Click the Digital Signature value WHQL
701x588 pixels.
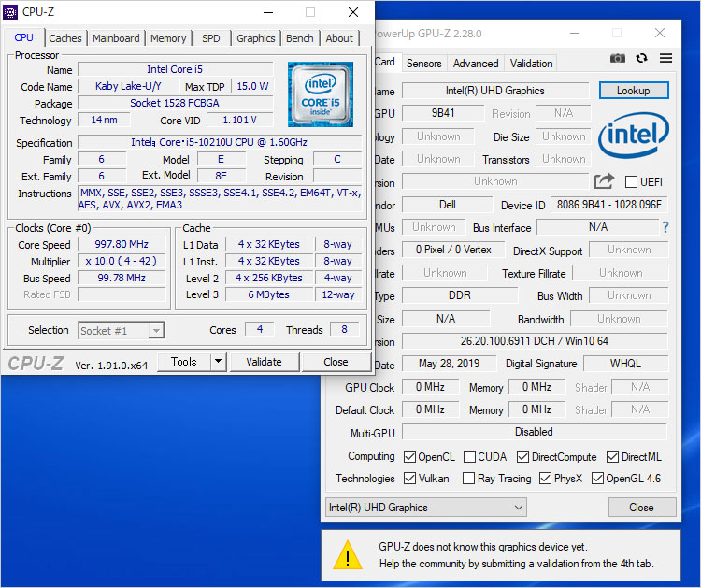coord(625,364)
